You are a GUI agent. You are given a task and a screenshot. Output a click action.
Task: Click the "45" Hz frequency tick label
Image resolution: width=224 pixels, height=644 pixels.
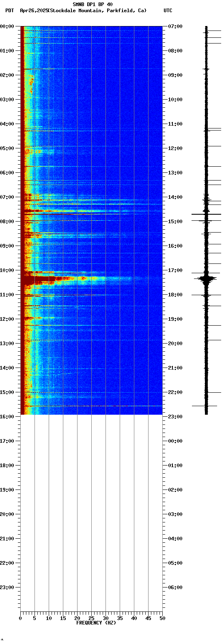coord(148,618)
